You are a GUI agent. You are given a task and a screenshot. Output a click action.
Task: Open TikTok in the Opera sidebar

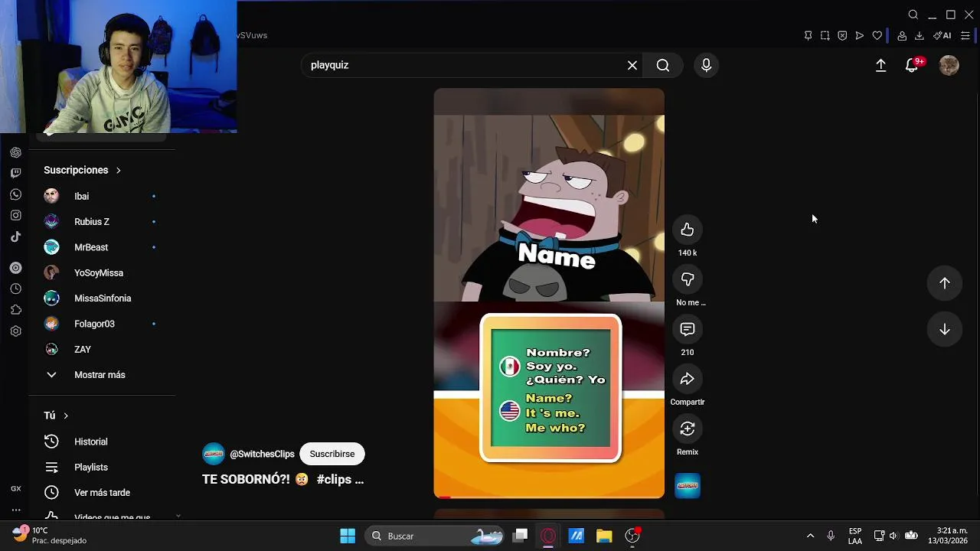(15, 237)
